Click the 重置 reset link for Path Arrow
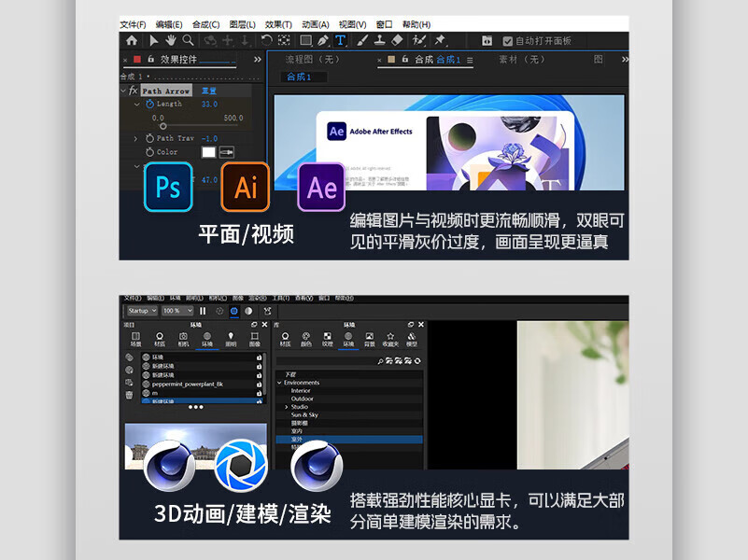This screenshot has height=560, width=748. click(x=209, y=91)
